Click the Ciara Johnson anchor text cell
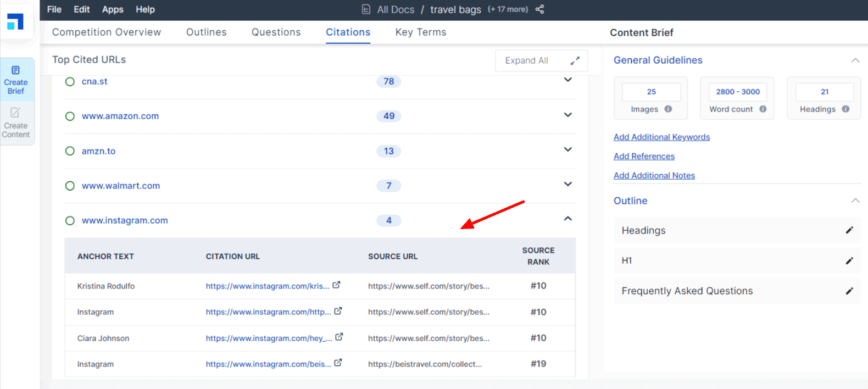 click(103, 338)
